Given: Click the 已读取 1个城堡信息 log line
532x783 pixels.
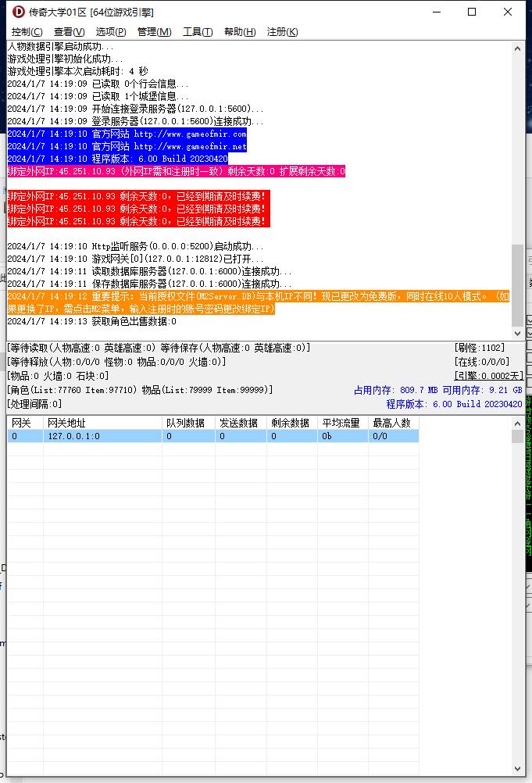Looking at the screenshot, I should click(x=98, y=96).
